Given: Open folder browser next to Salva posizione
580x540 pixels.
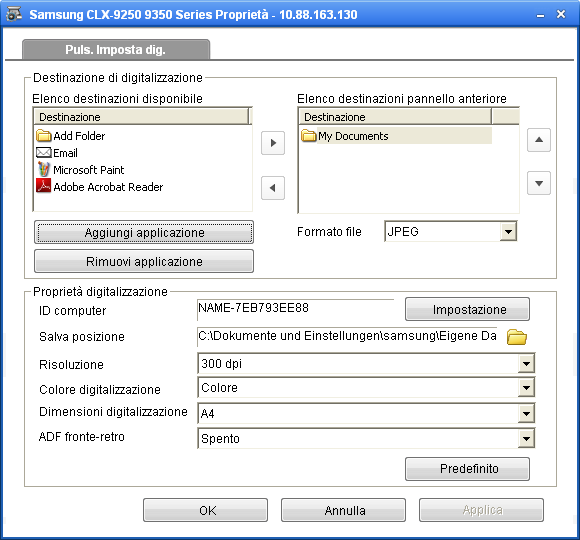Looking at the screenshot, I should tap(517, 337).
